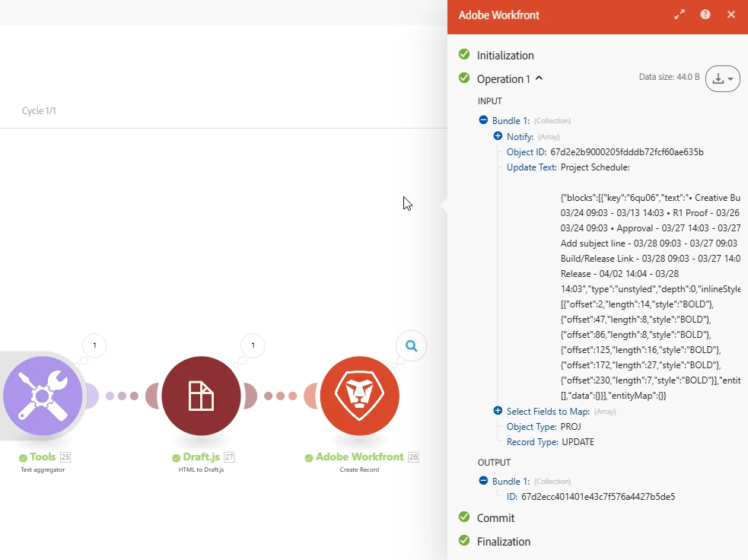Viewport: 748px width, 560px height.
Task: Click the Operation 1 green check icon
Action: pos(464,78)
